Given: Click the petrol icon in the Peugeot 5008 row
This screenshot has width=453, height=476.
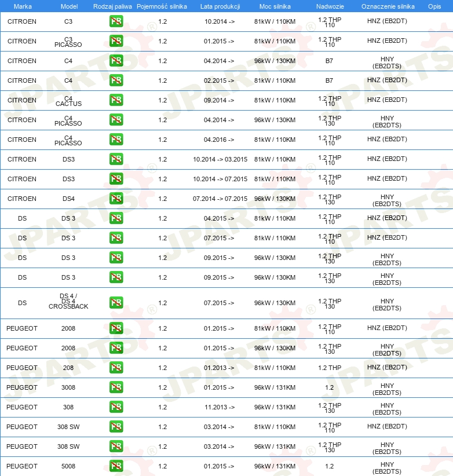Looking at the screenshot, I should pos(116,466).
